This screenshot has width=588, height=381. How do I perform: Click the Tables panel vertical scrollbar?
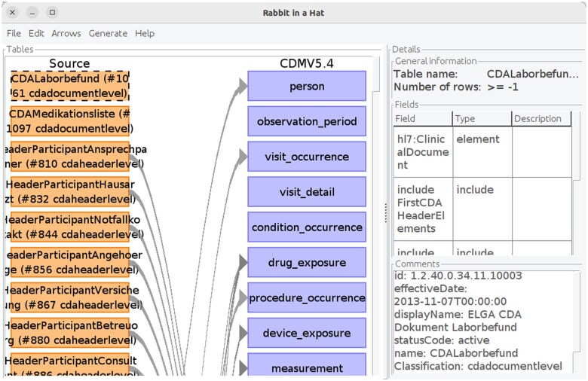point(376,216)
